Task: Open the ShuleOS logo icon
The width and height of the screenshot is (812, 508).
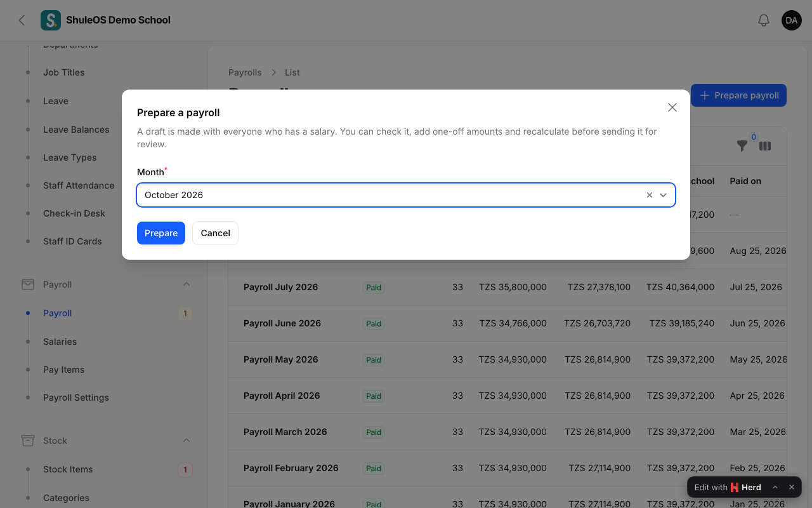Action: [51, 20]
